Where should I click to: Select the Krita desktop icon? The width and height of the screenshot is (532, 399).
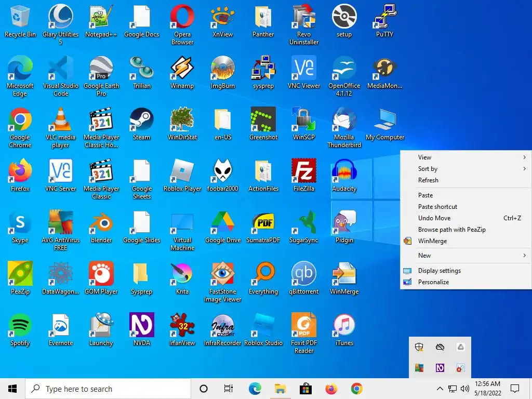pos(182,278)
